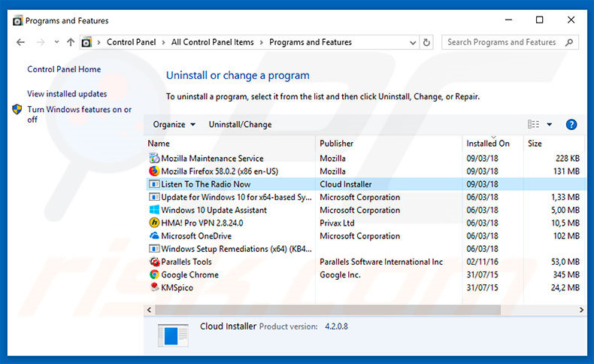Click the Google Inc. publisher cell
The height and width of the screenshot is (364, 594).
tap(340, 275)
